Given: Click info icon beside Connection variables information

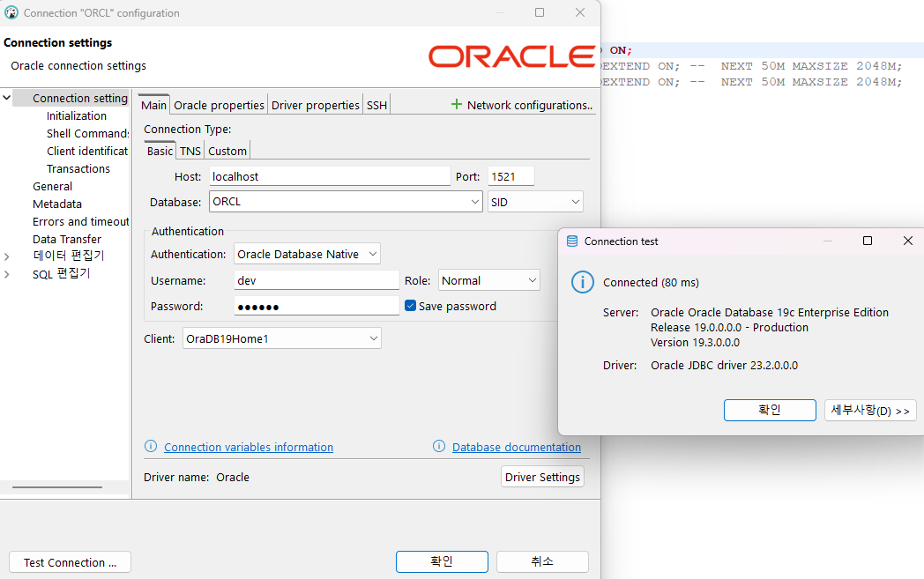Looking at the screenshot, I should pos(151,447).
